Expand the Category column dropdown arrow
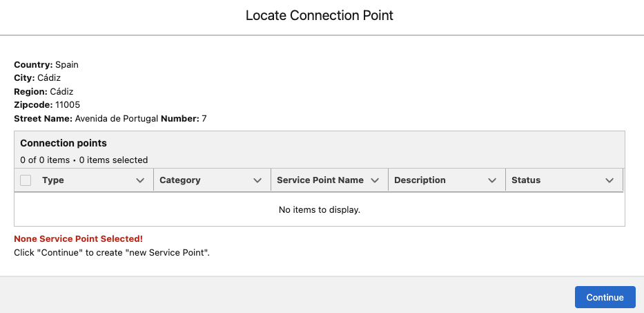This screenshot has width=644, height=313. pos(257,180)
